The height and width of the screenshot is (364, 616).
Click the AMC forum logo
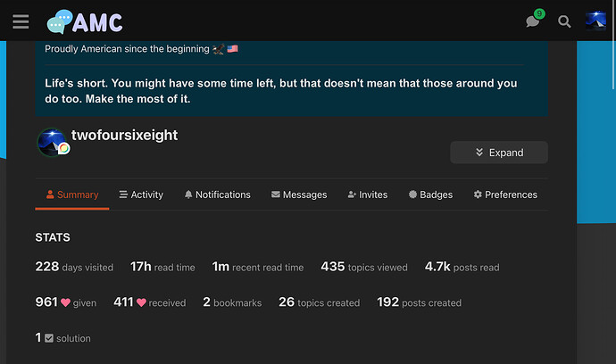85,21
